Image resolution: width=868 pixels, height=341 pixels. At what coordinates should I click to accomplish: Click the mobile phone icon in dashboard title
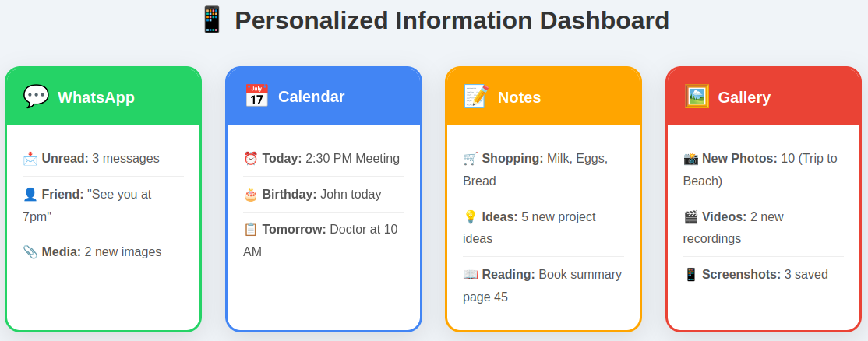(x=211, y=20)
